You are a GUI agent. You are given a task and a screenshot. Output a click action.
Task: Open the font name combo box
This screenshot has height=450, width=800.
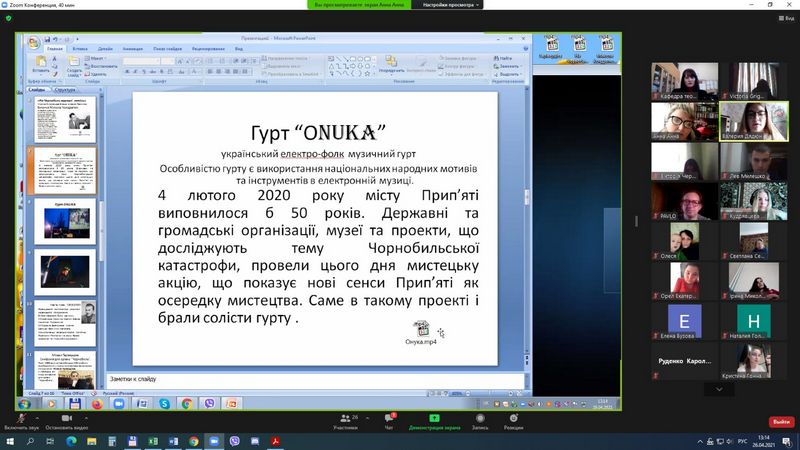(x=142, y=61)
